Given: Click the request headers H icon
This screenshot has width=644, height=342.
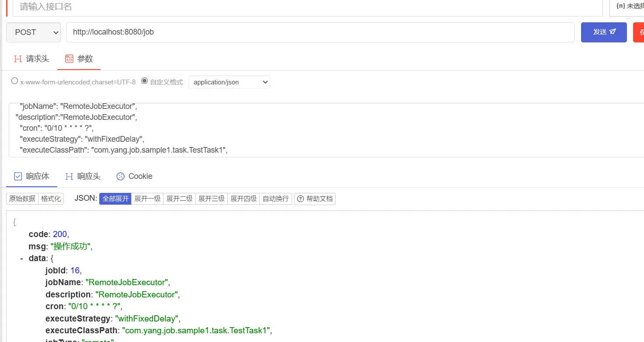Looking at the screenshot, I should pos(18,59).
